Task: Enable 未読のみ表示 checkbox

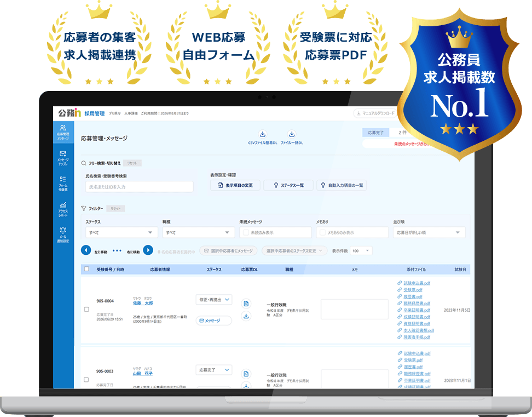Action: coord(246,232)
